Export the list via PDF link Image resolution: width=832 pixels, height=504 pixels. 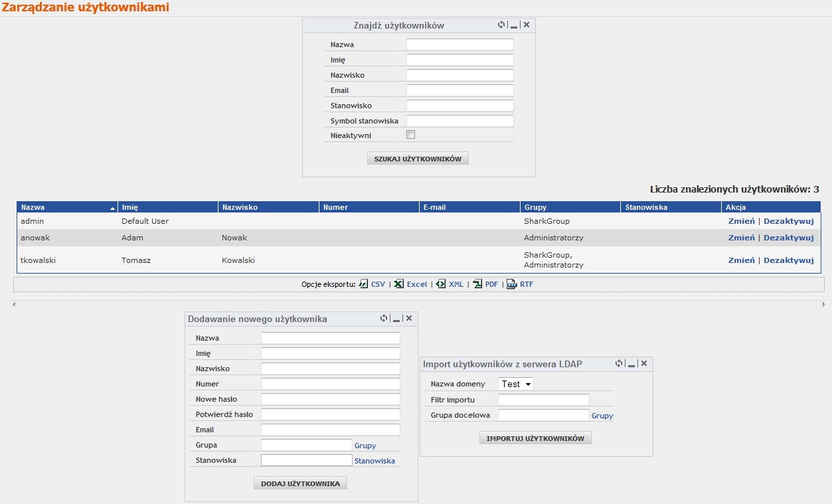(491, 284)
